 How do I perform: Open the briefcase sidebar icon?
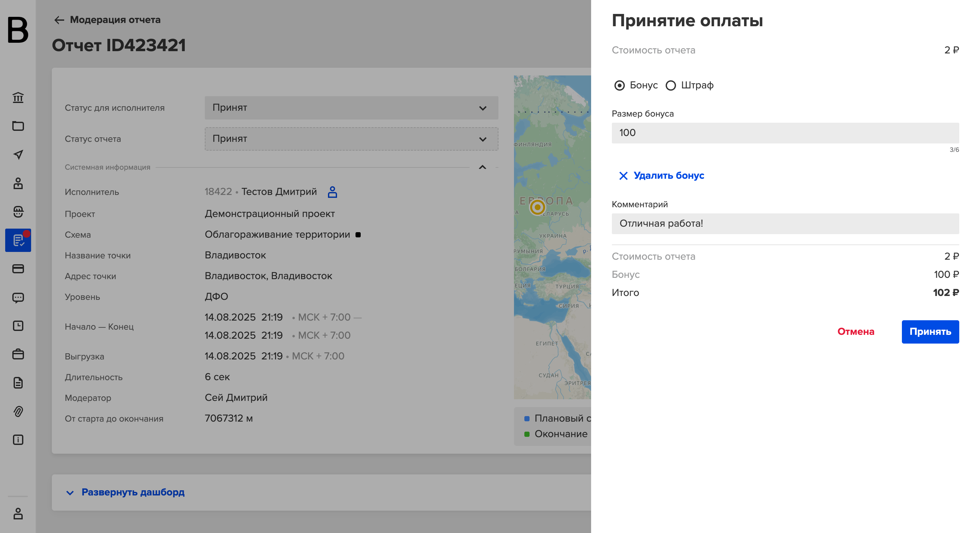tap(18, 354)
